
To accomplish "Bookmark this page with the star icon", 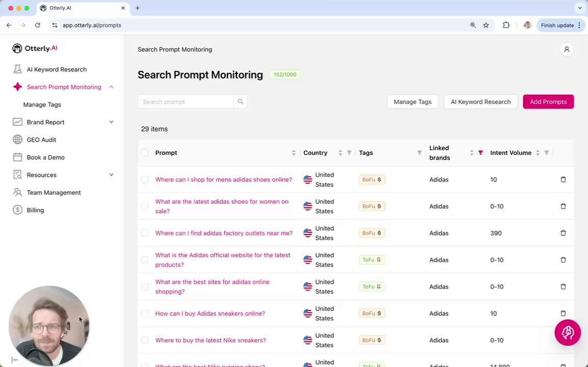I will point(486,25).
